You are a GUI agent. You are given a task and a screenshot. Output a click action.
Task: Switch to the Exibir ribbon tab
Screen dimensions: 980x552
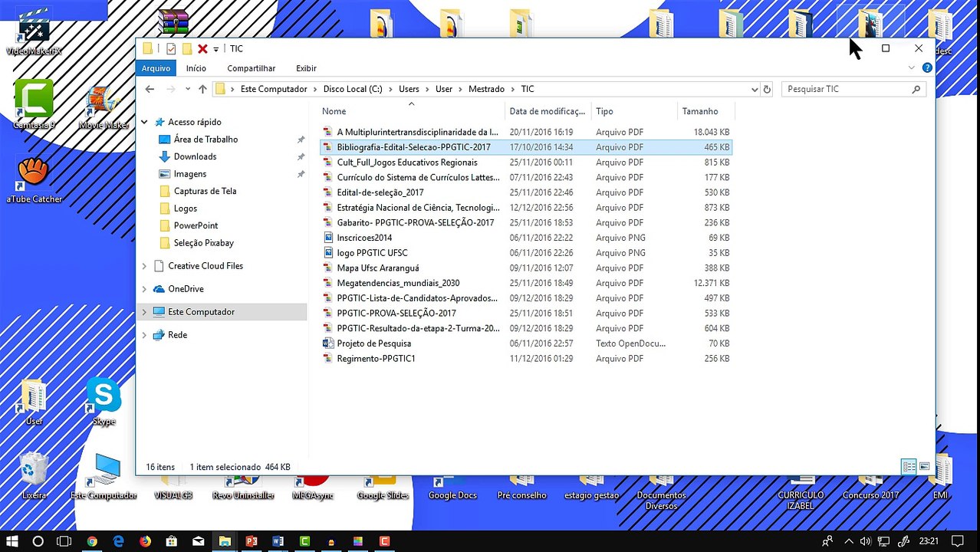point(306,68)
